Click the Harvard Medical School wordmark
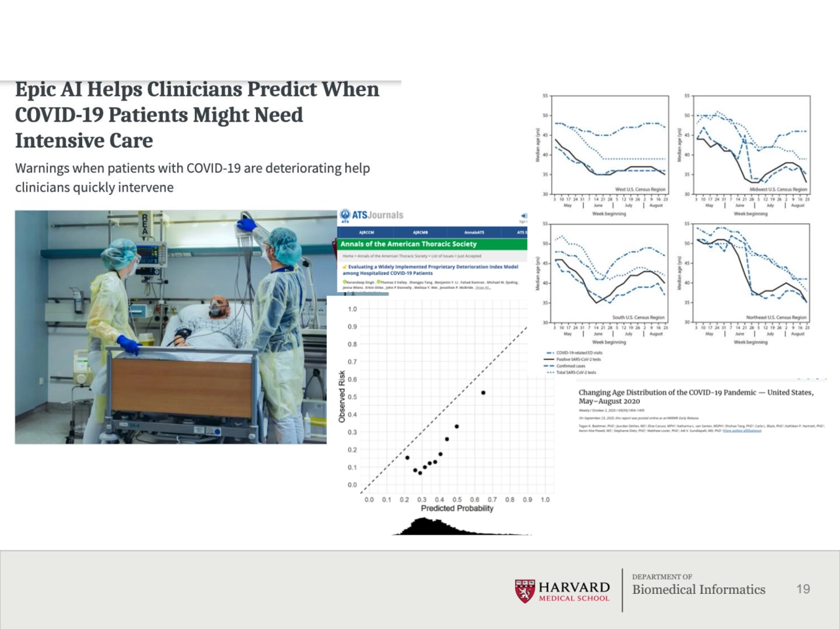 [574, 591]
